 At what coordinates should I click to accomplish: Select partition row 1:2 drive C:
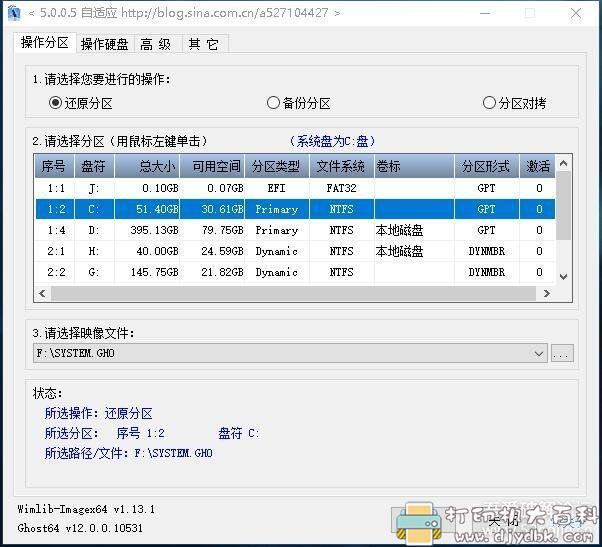(295, 209)
